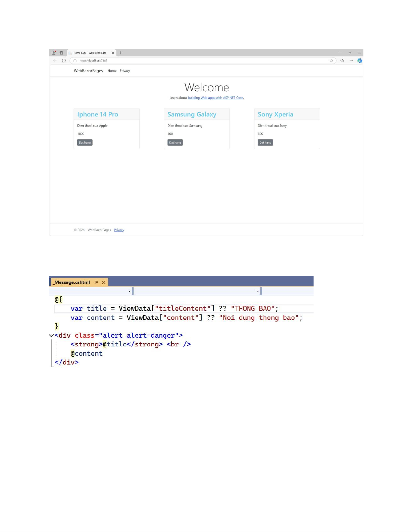Select Privacy in the top navbar
This screenshot has width=411, height=532.
[x=125, y=71]
